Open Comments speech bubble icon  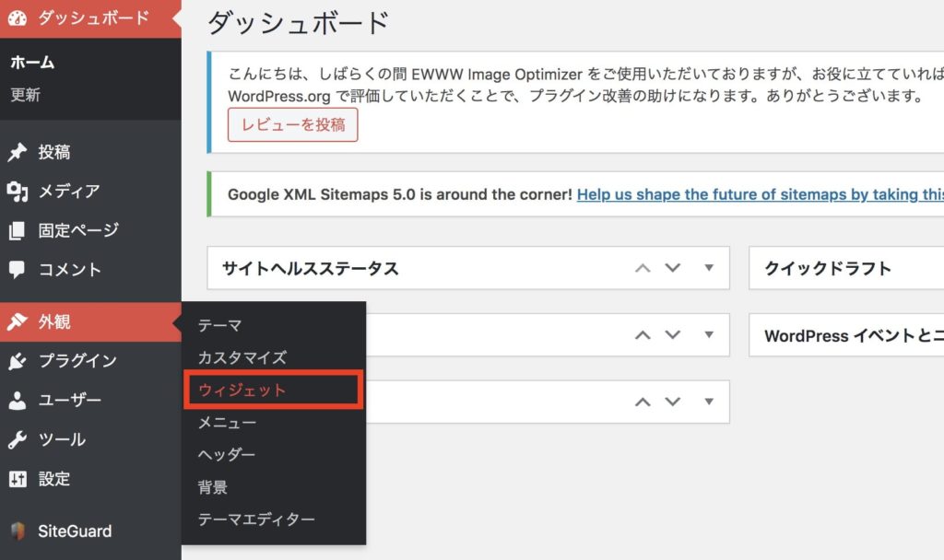click(17, 270)
